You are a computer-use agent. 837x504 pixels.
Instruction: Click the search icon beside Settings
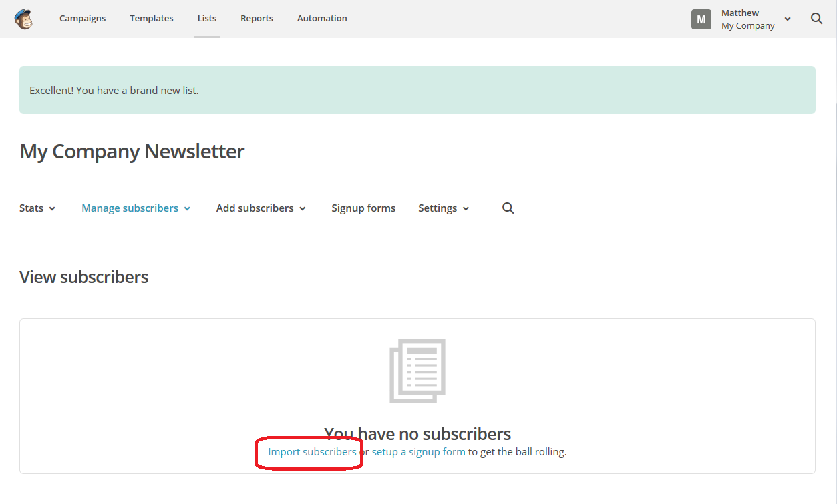508,208
